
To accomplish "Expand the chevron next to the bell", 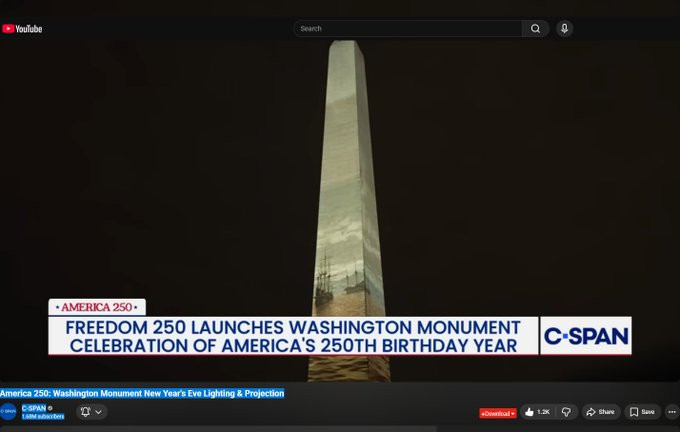I will click(98, 412).
